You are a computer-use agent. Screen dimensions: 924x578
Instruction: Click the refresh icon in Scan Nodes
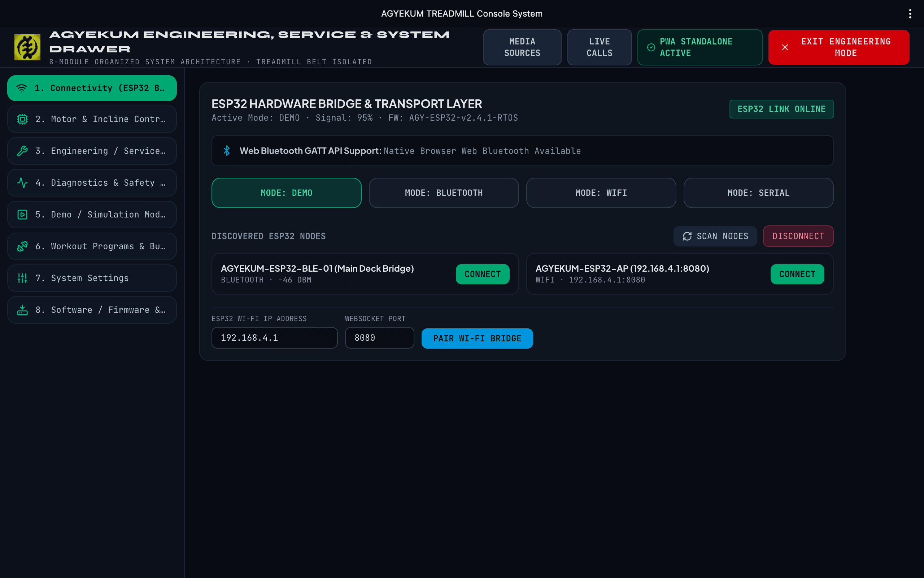(687, 236)
